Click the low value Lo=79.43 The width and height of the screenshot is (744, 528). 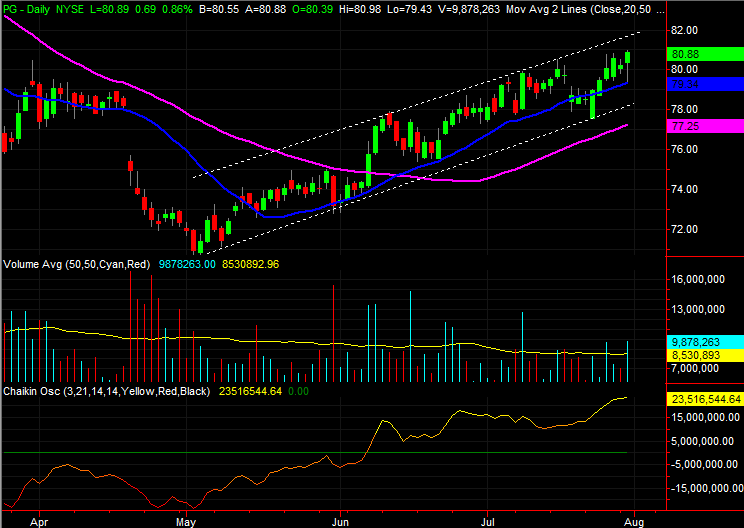point(409,9)
